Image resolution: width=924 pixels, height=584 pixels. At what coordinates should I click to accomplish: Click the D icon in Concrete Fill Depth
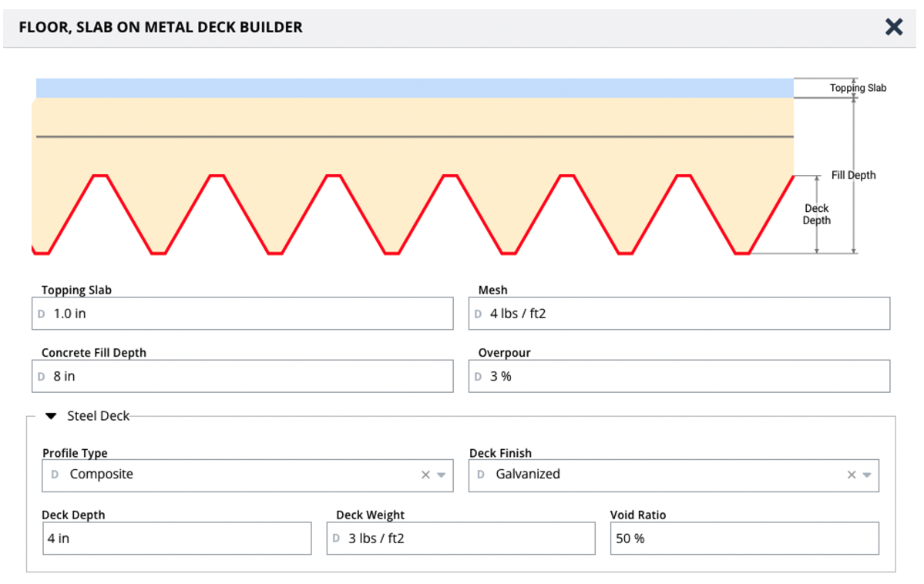pyautogui.click(x=42, y=377)
